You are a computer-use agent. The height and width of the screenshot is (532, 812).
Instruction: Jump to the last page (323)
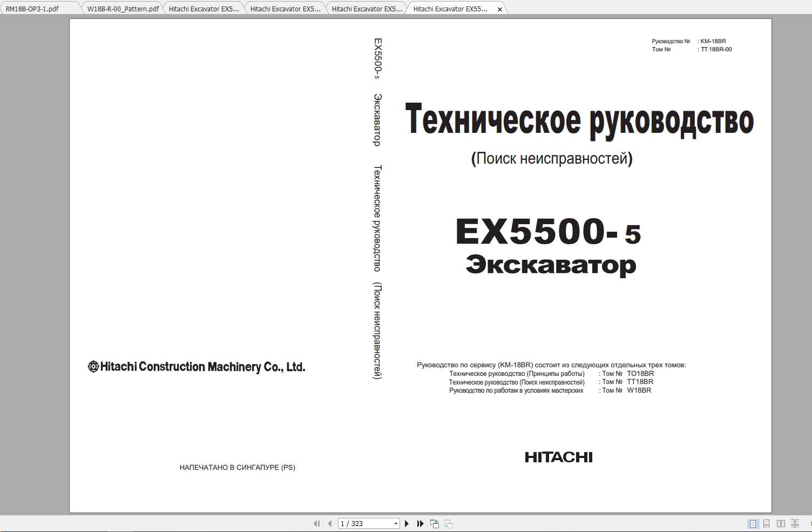point(420,523)
